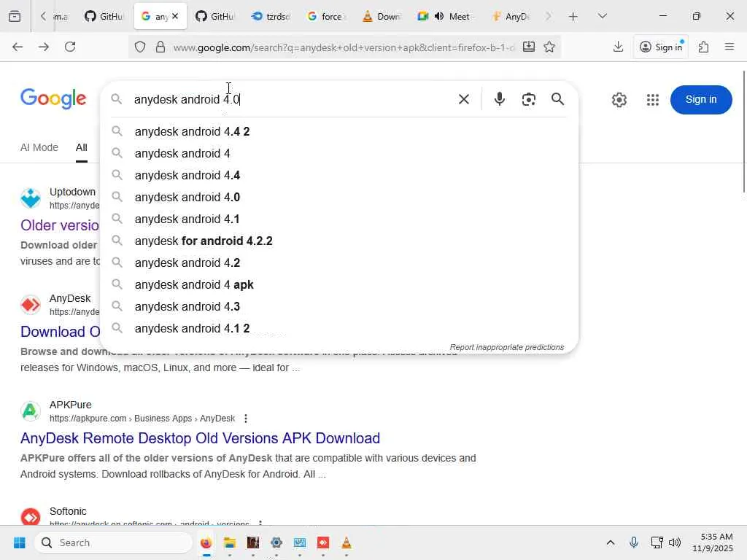Choose suggestion 'anydesk android 4.0'
The image size is (747, 560).
click(x=339, y=197)
